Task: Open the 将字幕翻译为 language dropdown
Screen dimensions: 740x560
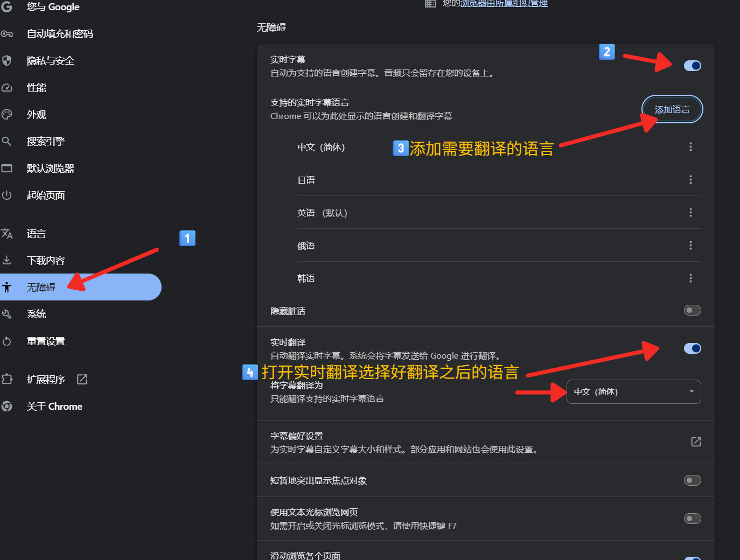Action: pos(634,391)
